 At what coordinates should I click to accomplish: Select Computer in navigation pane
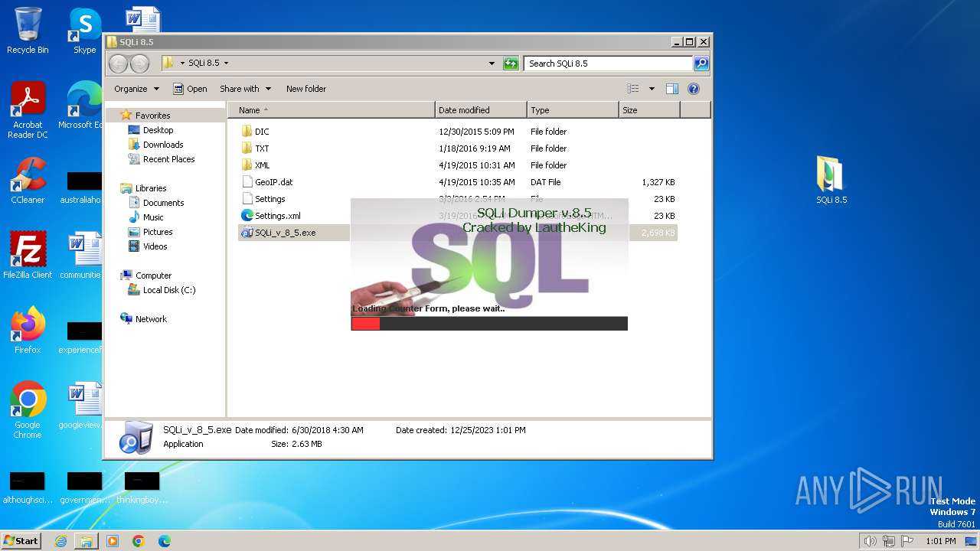153,275
